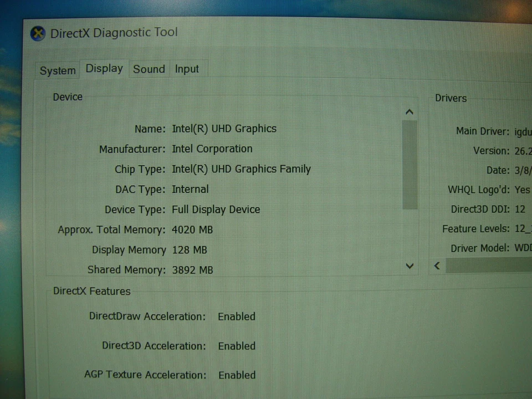Click the Manufacturer value Intel Corporation
Screen dimensions: 532x399
click(212, 149)
